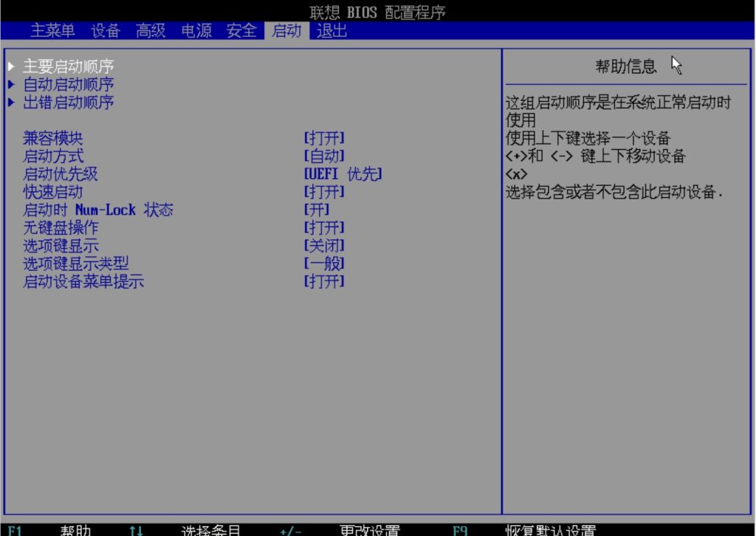Image resolution: width=756 pixels, height=536 pixels.
Task: Expand the 出错启动顺序 submenu arrow
Action: coord(12,102)
